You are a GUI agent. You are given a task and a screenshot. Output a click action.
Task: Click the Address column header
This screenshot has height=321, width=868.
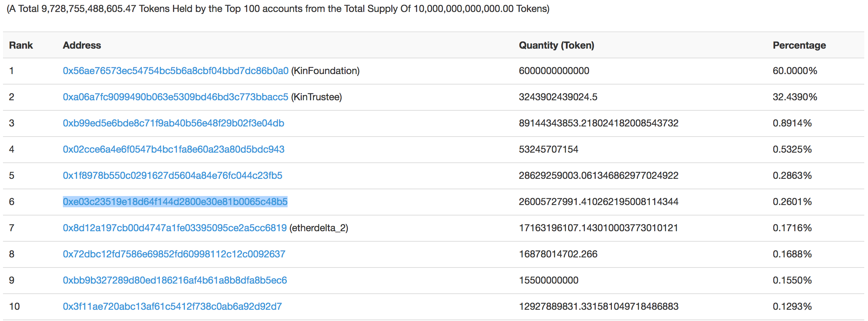(82, 45)
